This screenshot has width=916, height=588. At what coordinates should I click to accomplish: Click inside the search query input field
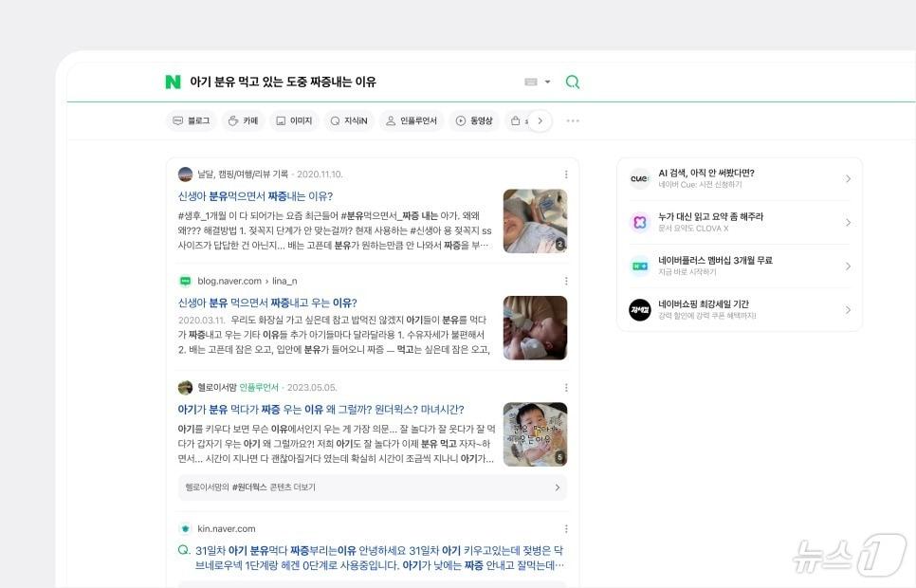pyautogui.click(x=351, y=83)
